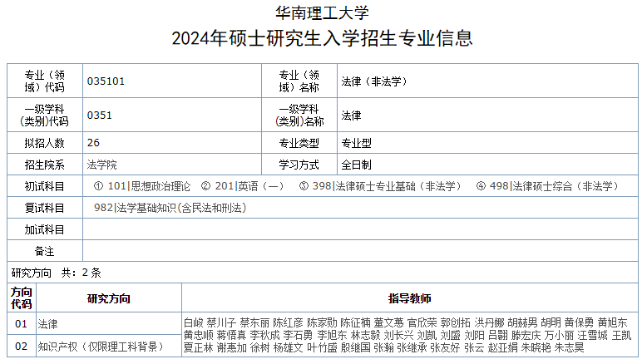Select the 全日制 value
The height and width of the screenshot is (364, 642).
click(356, 165)
